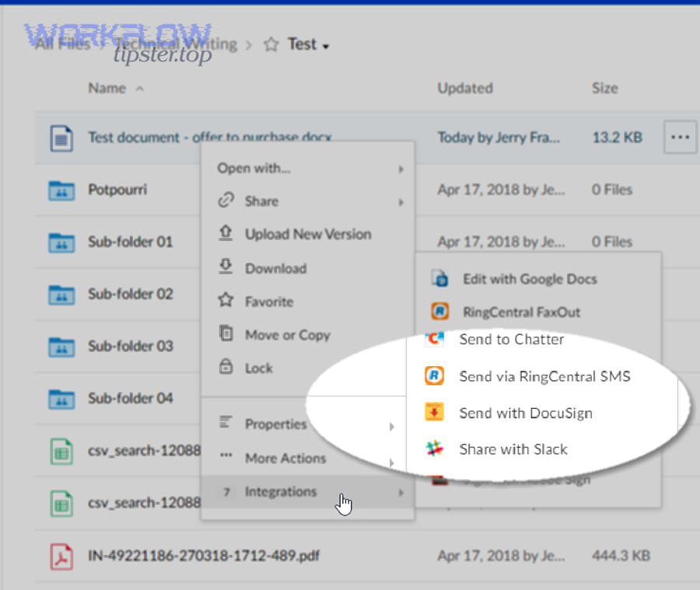Expand the More Actions submenu arrow
700x590 pixels.
(x=391, y=463)
